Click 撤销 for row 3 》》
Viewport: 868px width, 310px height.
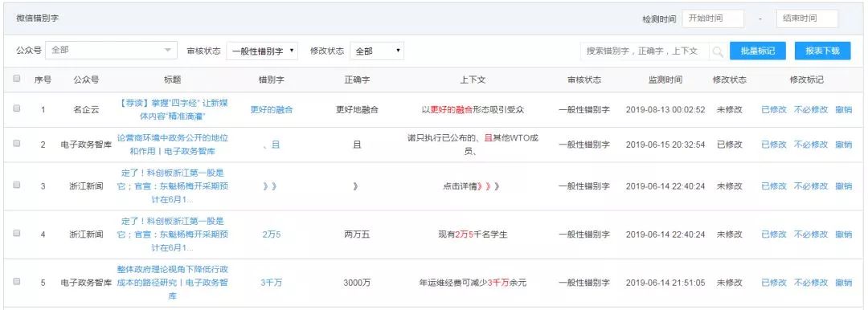(844, 186)
